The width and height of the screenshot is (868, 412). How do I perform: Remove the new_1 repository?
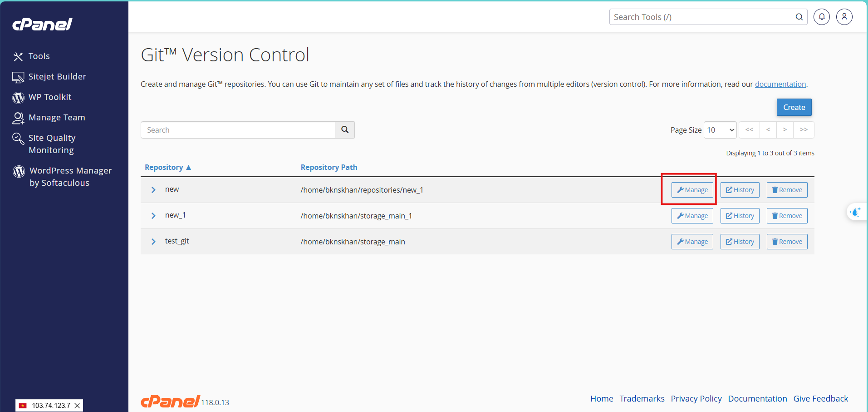click(x=787, y=216)
